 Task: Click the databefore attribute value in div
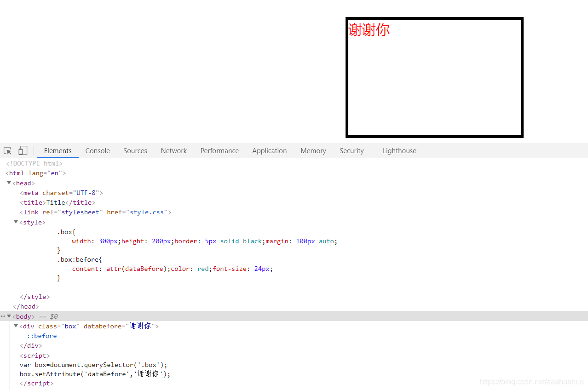click(x=140, y=326)
